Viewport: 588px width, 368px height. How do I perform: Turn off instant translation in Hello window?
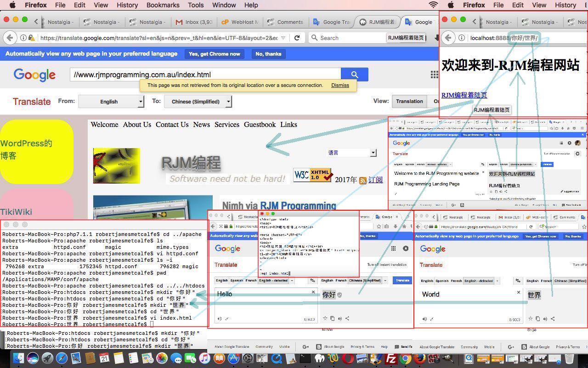click(387, 264)
